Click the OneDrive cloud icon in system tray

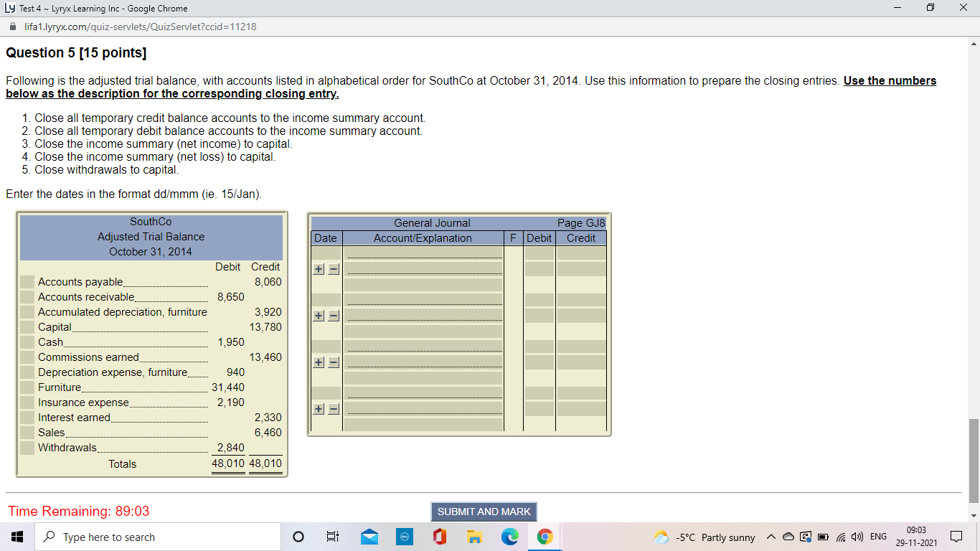[787, 536]
